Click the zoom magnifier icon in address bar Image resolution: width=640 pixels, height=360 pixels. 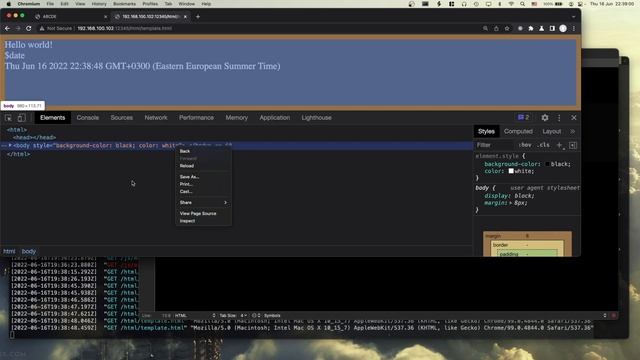click(485, 29)
